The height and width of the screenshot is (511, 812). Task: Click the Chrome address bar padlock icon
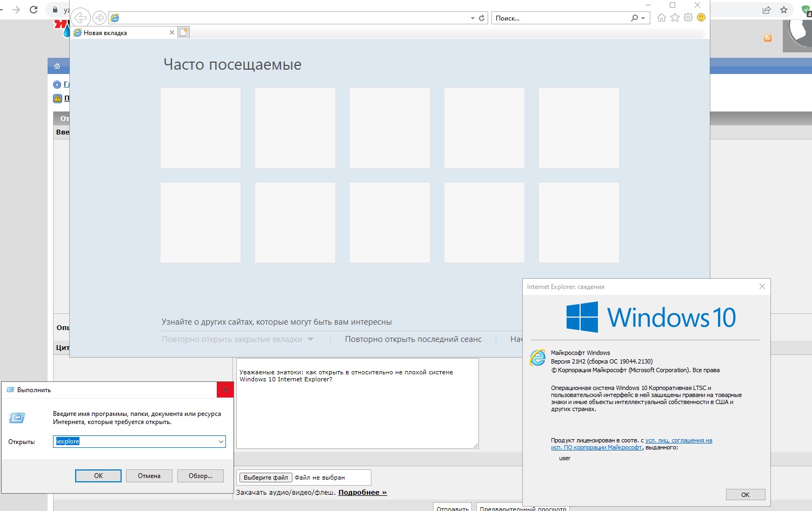point(55,10)
